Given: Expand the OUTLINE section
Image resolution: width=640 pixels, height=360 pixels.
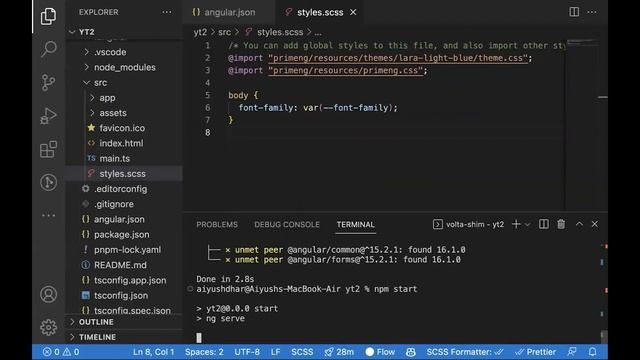Looking at the screenshot, I should pos(124,322).
